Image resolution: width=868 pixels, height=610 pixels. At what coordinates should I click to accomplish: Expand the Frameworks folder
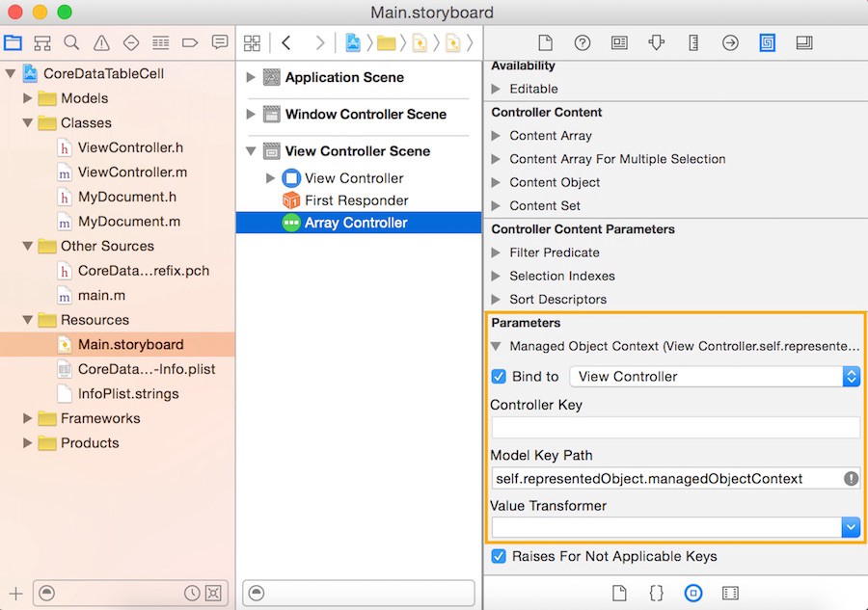[x=27, y=418]
